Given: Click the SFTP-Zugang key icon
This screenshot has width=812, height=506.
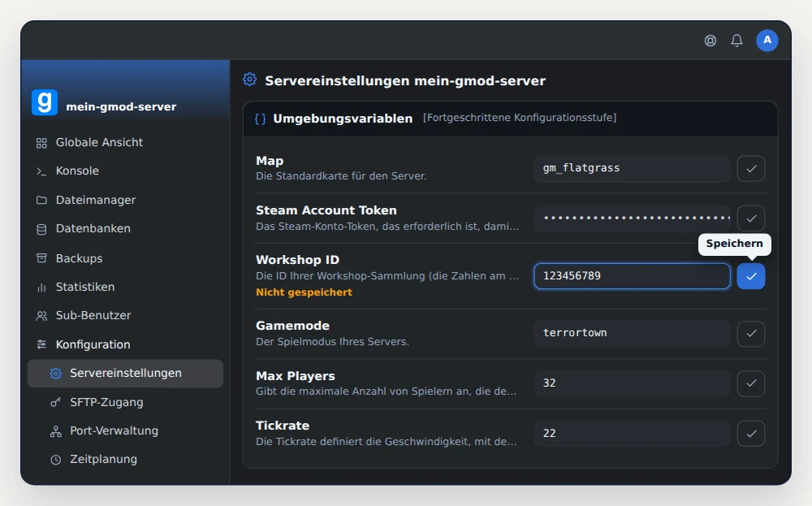Looking at the screenshot, I should (55, 402).
